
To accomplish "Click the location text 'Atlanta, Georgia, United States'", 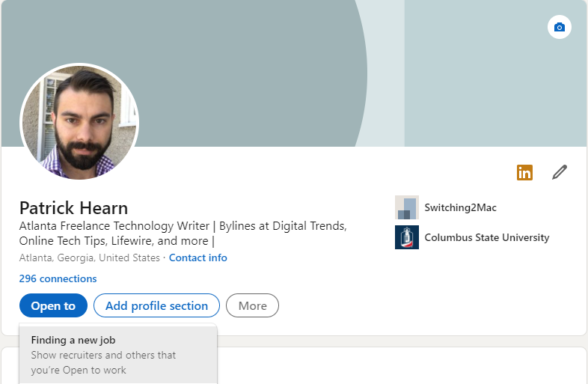I will (89, 257).
